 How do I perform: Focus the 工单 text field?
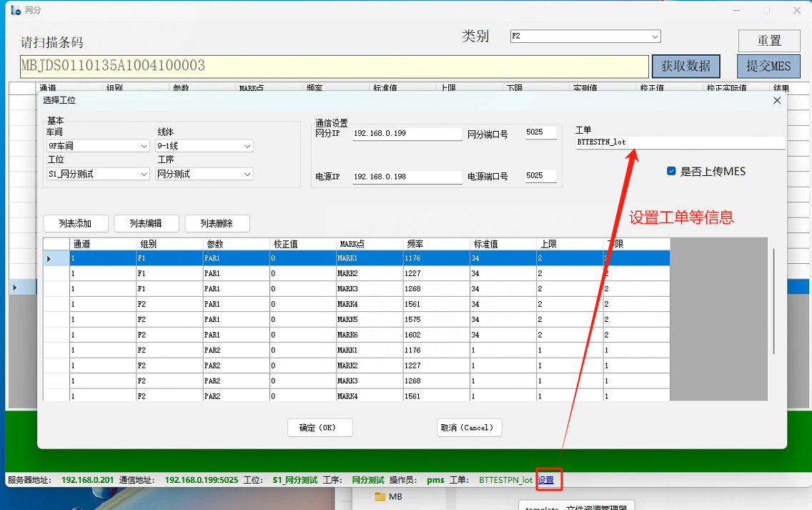click(x=679, y=142)
